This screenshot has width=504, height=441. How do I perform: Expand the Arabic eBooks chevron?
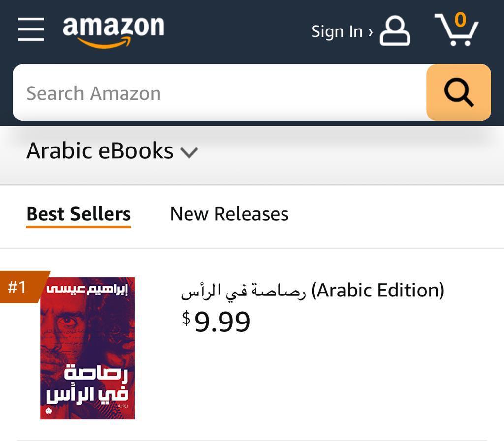pyautogui.click(x=189, y=152)
